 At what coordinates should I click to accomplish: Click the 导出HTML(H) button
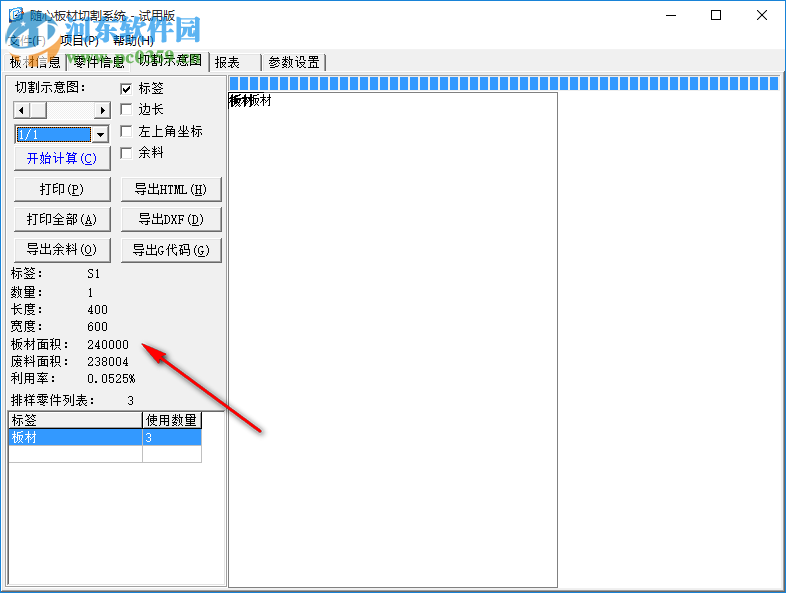pos(171,189)
